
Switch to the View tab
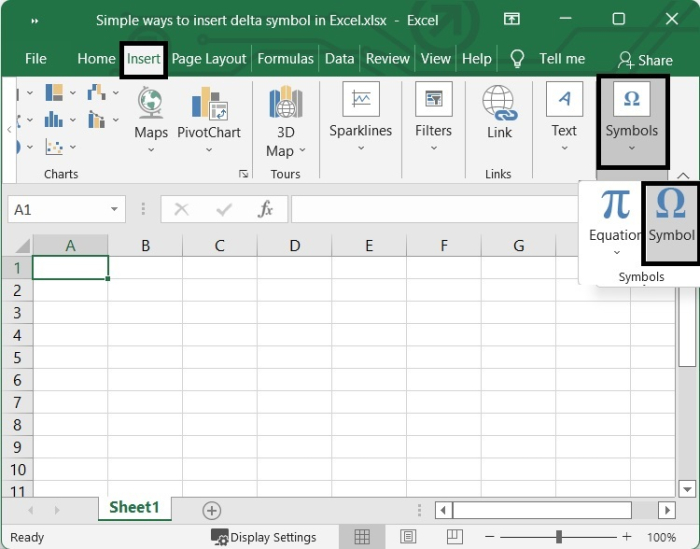click(435, 59)
